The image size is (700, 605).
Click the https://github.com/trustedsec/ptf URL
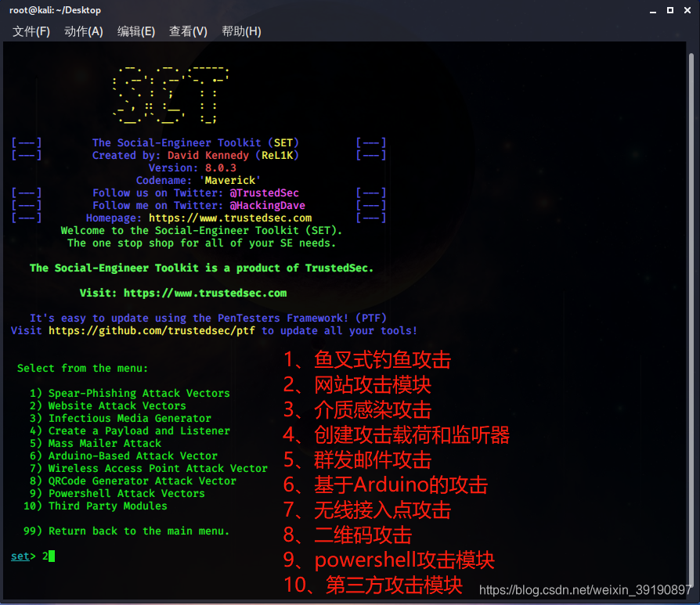(x=152, y=330)
